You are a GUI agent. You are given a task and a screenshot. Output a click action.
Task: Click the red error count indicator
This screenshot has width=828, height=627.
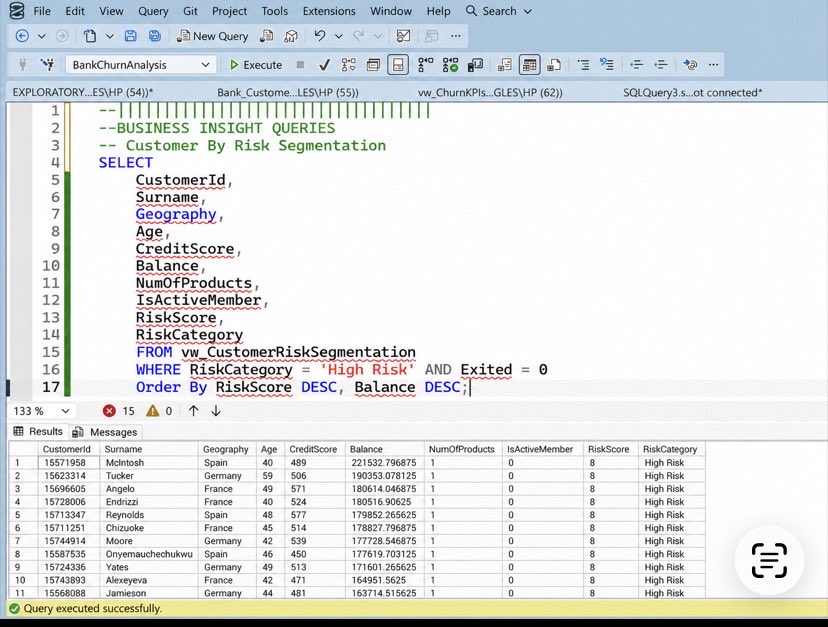pos(119,411)
